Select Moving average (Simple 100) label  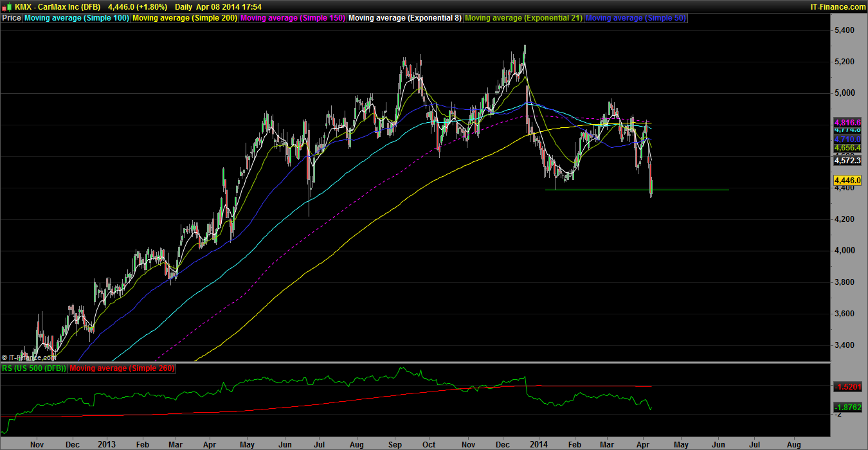point(77,18)
